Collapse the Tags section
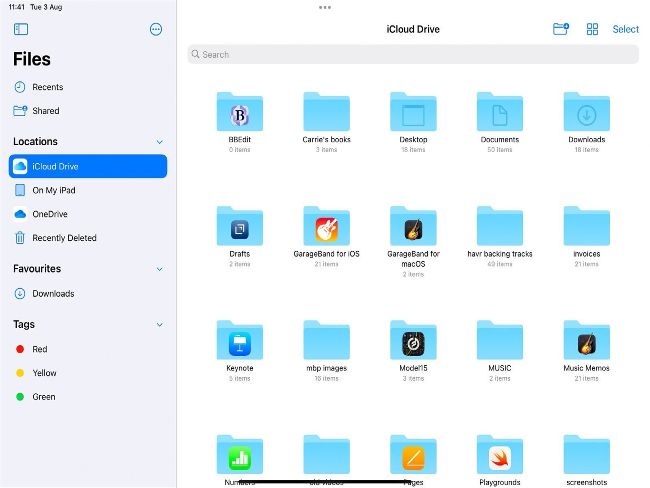The height and width of the screenshot is (488, 650). [x=159, y=325]
